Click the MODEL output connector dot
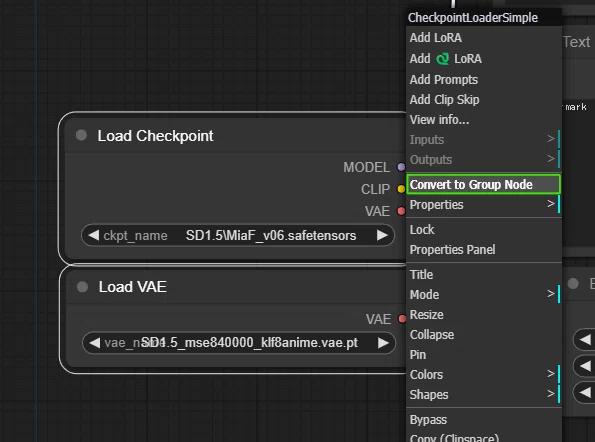Image resolution: width=595 pixels, height=442 pixels. (x=401, y=167)
